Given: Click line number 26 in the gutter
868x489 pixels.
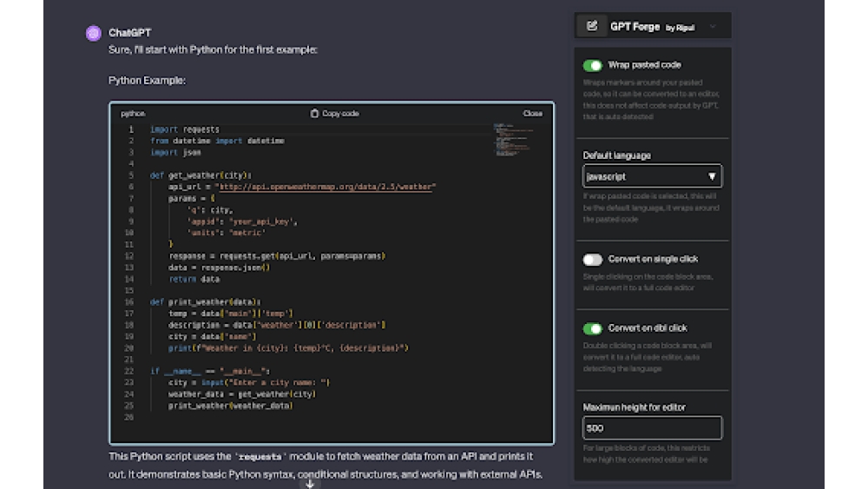Looking at the screenshot, I should [129, 418].
